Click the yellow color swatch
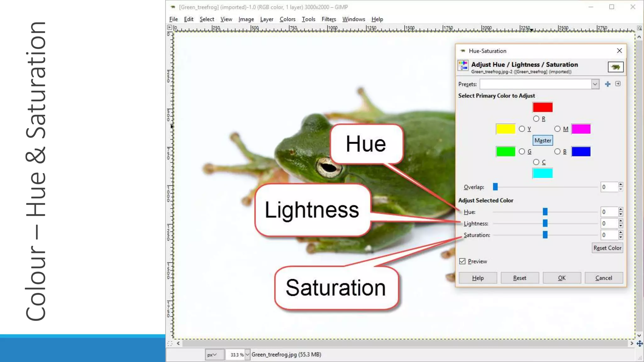Image resolution: width=644 pixels, height=362 pixels. point(505,129)
